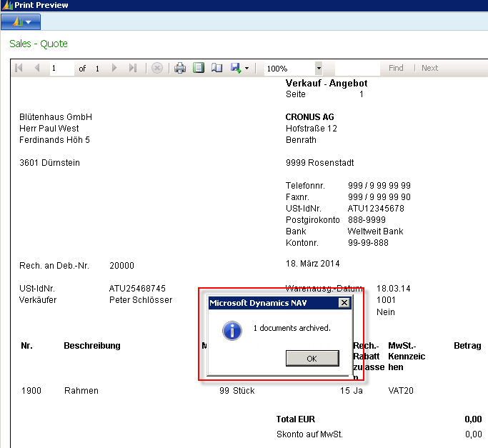Click the current page number field
Viewport: 488px width, 448px height.
click(x=62, y=69)
